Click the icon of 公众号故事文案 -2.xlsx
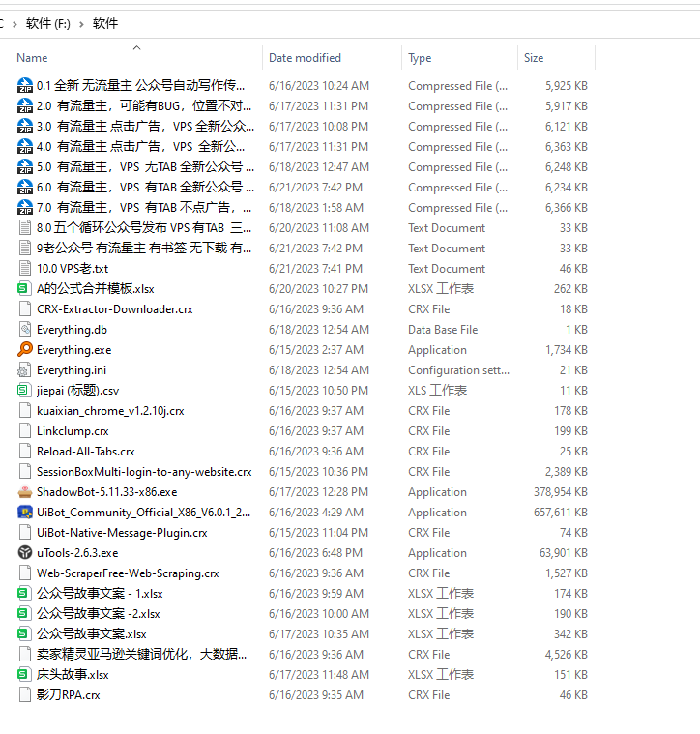Screen dimensions: 700x734 [24, 613]
